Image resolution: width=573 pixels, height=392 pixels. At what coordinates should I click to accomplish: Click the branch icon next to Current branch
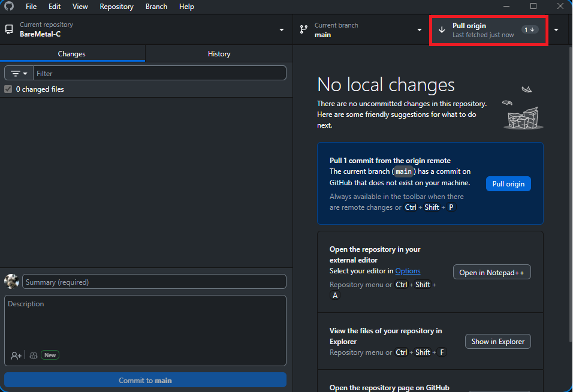point(304,29)
